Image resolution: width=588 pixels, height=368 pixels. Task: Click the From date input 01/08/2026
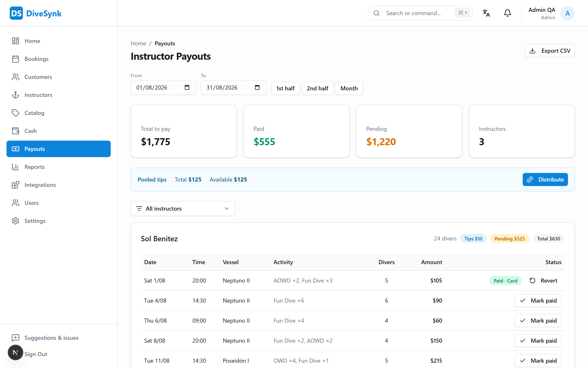[x=163, y=87]
